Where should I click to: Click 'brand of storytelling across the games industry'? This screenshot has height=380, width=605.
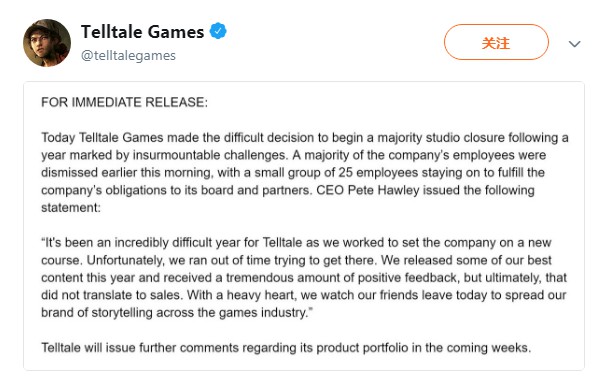click(177, 312)
